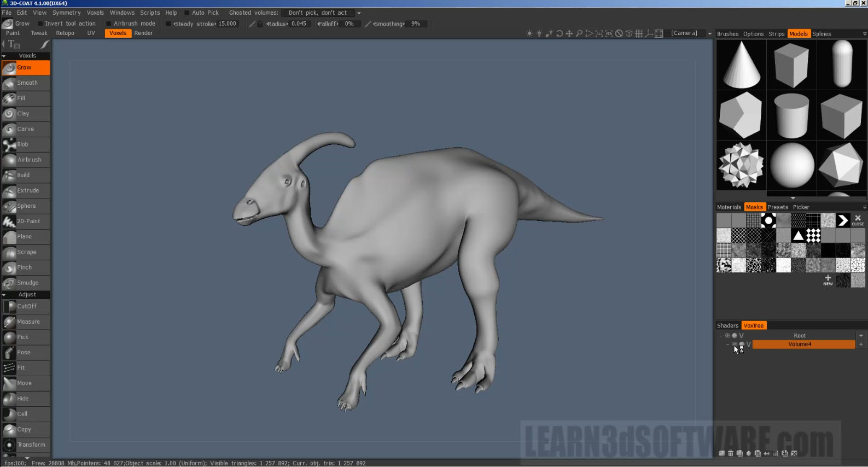This screenshot has height=467, width=868.
Task: Add child layer to Volume4 with plus
Action: coord(861,345)
